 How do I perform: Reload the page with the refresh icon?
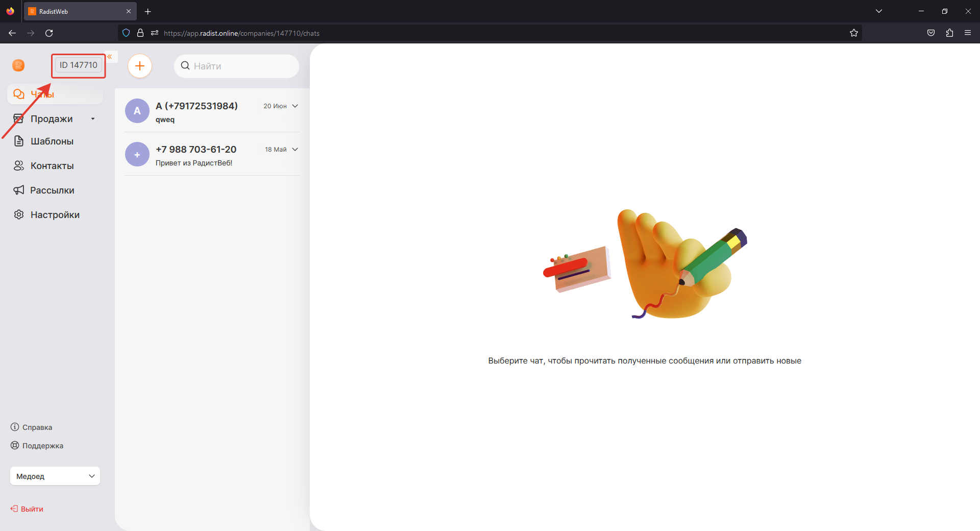coord(49,33)
